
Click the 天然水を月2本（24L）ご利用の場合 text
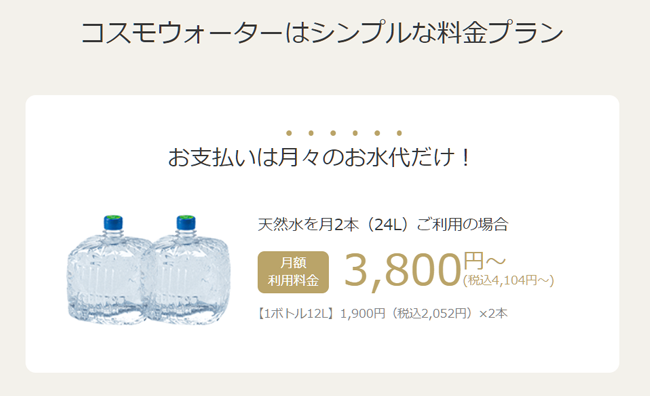(x=383, y=224)
